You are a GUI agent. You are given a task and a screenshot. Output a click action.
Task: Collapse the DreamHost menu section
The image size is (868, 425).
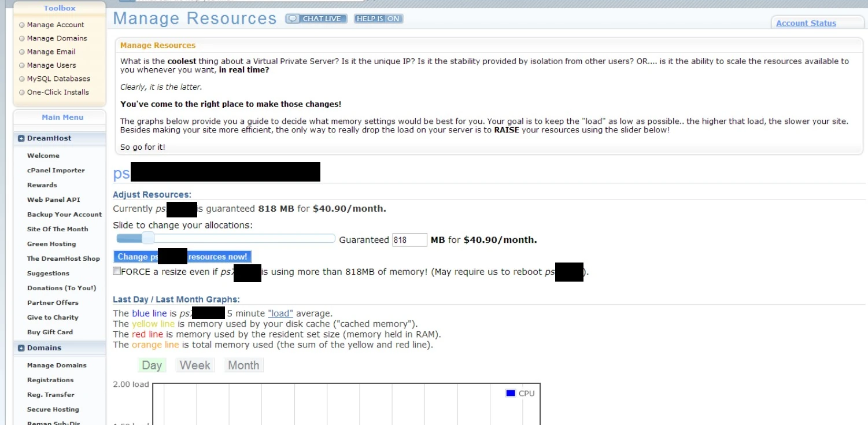click(21, 139)
